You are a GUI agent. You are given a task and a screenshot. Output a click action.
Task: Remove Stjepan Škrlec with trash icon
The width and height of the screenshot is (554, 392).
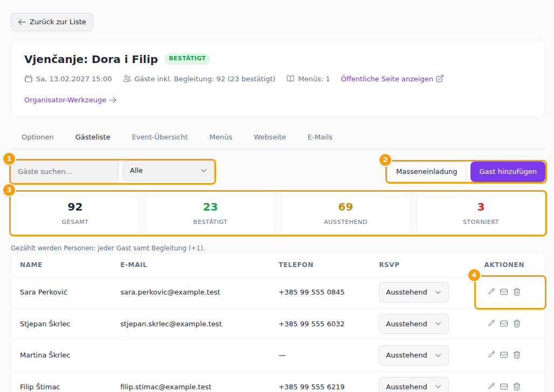517,324
